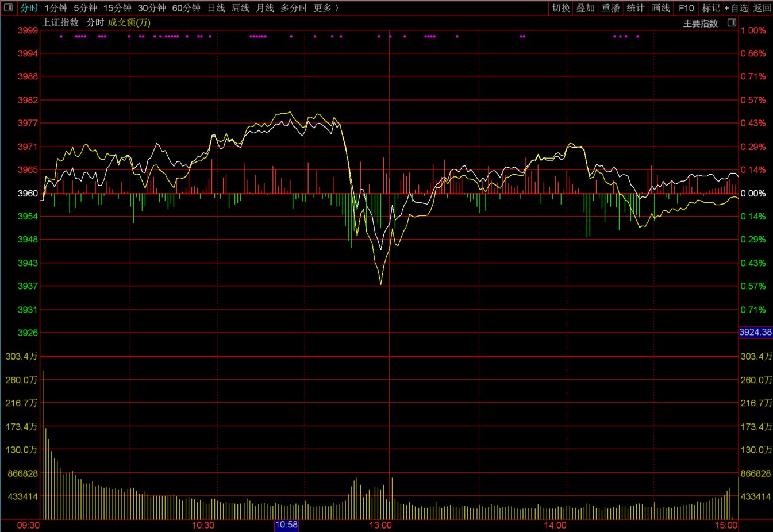This screenshot has height=532, width=773.
Task: Toggle the 成交额(万) indicator label
Action: coord(129,22)
